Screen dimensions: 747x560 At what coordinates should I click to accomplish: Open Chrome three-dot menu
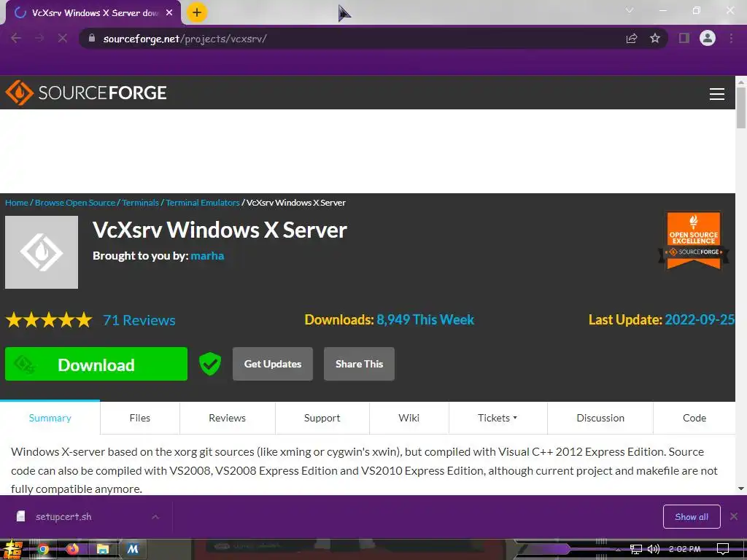coord(731,38)
